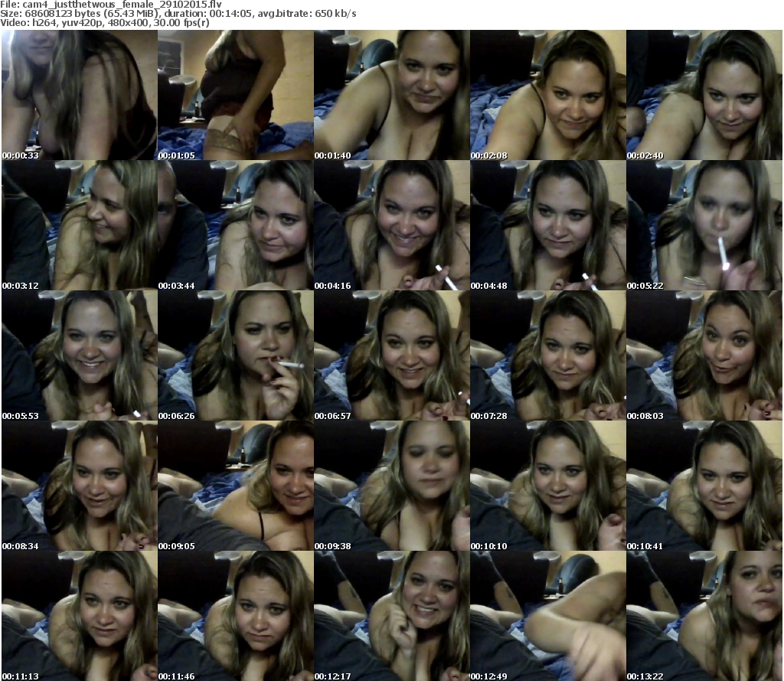The width and height of the screenshot is (784, 681).
Task: Click the Video h264 codec info line
Action: [105, 23]
